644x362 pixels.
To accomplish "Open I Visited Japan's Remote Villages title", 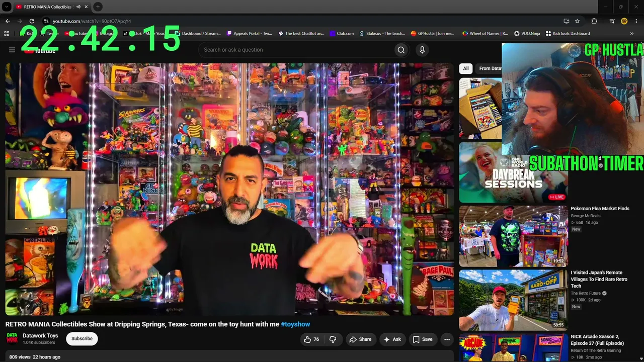I will click(599, 280).
